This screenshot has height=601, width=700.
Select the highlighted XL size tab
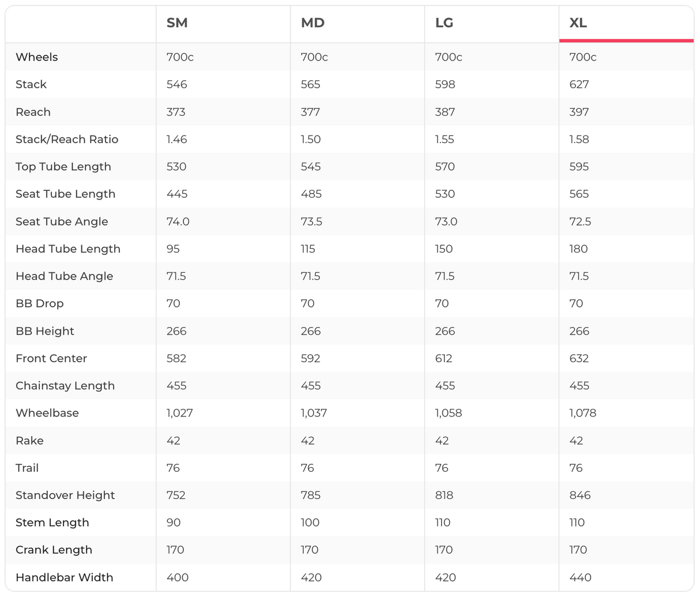pos(578,23)
